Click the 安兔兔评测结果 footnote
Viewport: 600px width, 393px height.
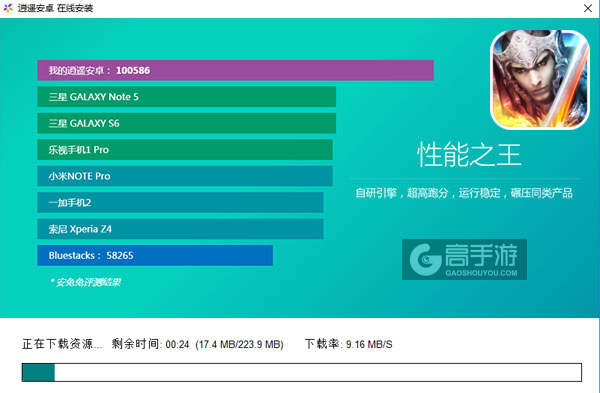(85, 282)
